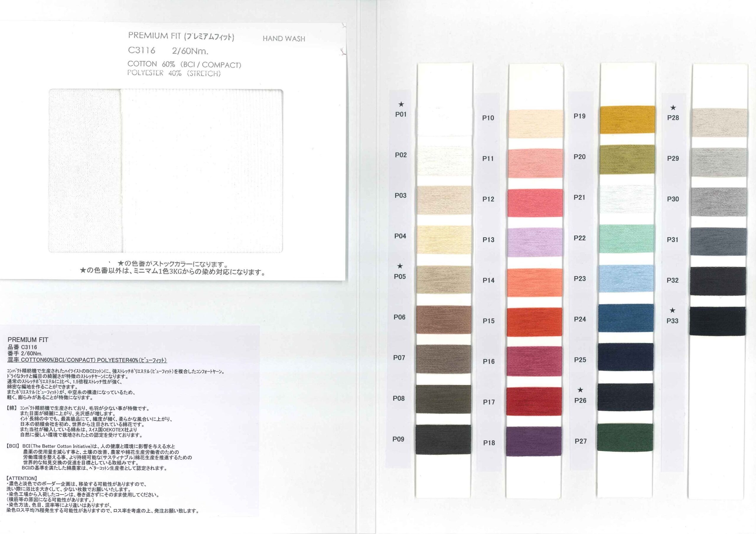Click the star above label P05
Screen dimensions: 756x534
click(x=400, y=266)
